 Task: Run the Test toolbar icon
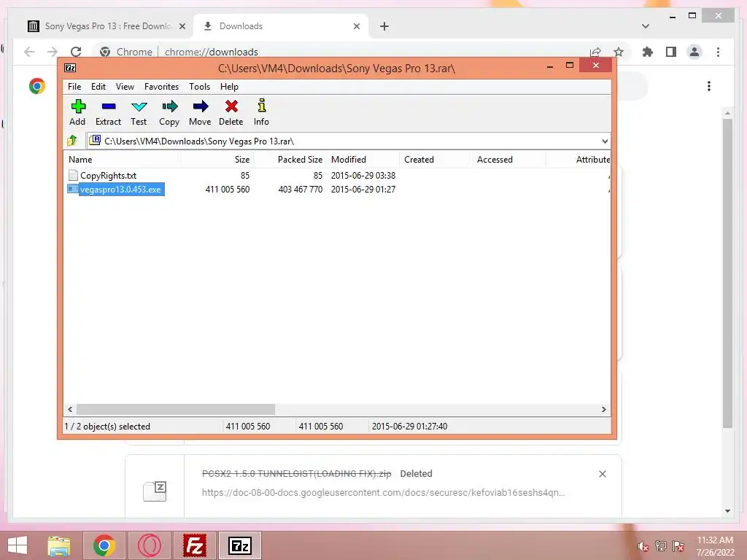click(139, 112)
